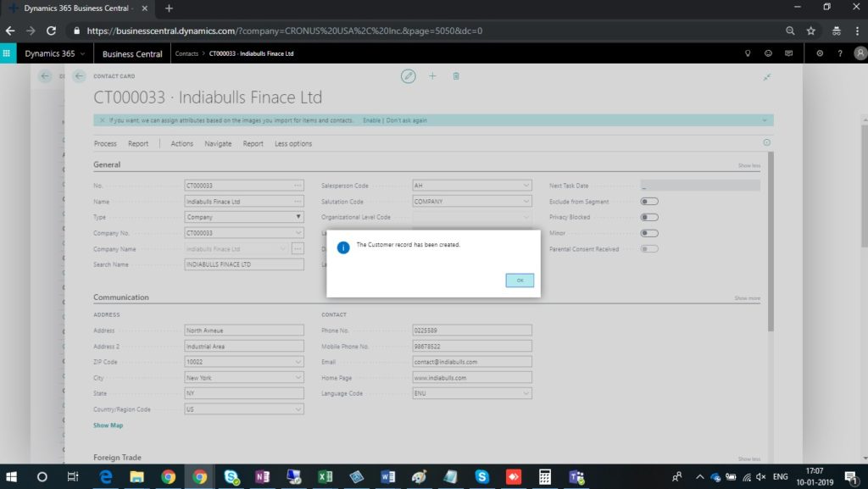Expand the Language Code dropdown

526,393
